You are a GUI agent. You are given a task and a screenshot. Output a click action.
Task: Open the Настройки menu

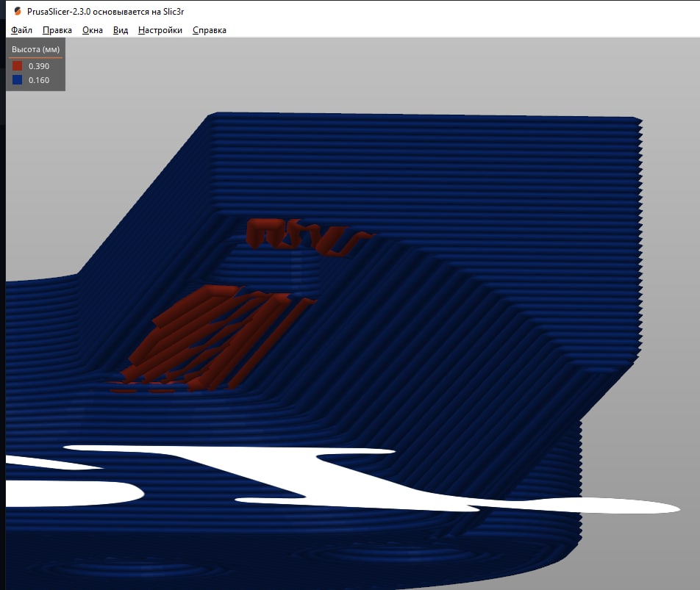pyautogui.click(x=160, y=30)
